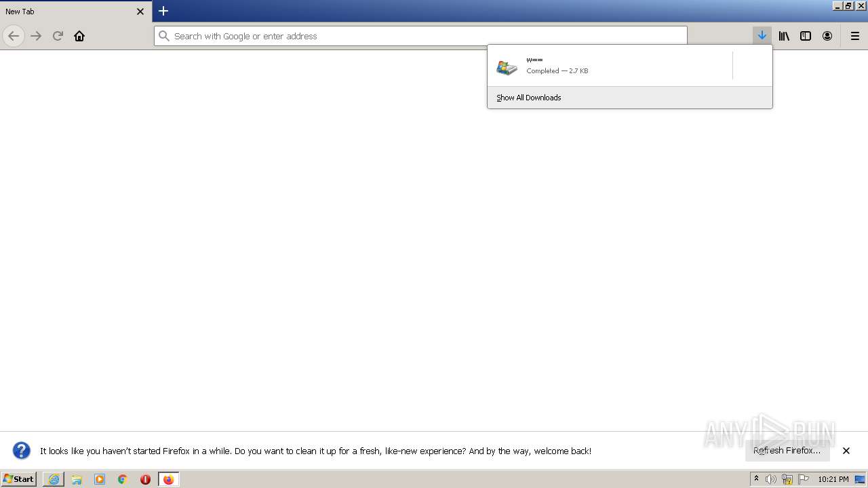Click the downloaded file's icon
Viewport: 868px width, 488px height.
tap(507, 67)
